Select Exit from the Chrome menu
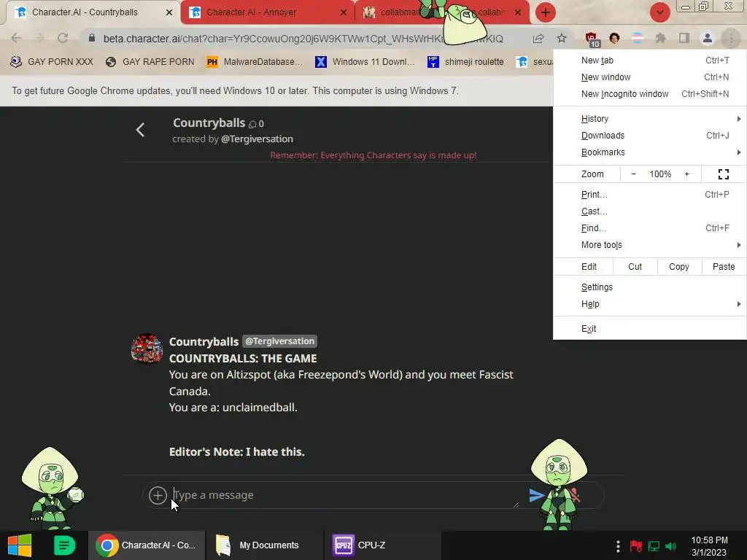 pyautogui.click(x=650, y=329)
